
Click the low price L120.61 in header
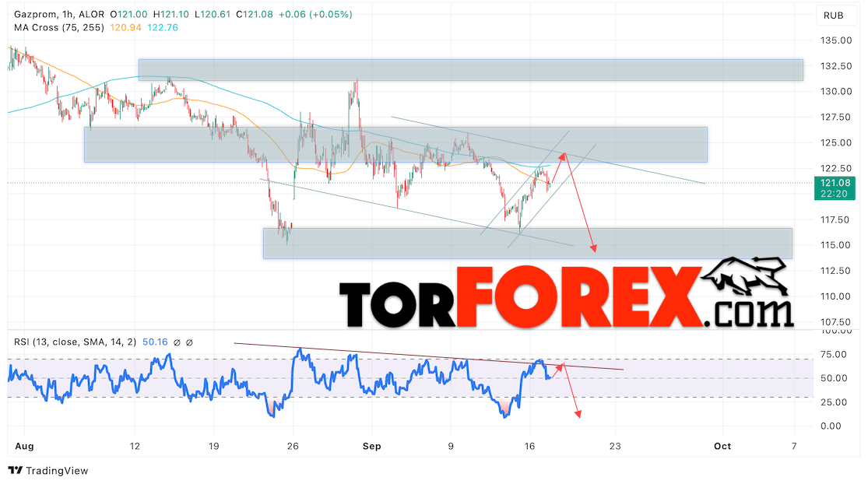[213, 14]
